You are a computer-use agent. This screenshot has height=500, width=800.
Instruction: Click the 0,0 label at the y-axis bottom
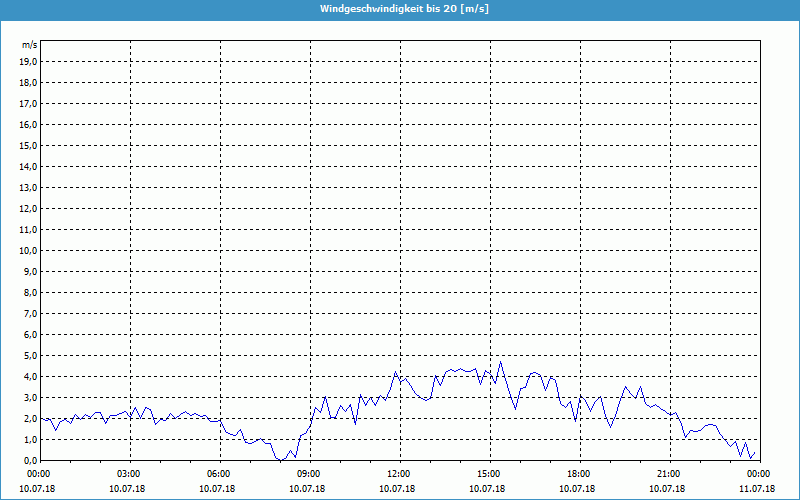[x=29, y=460]
